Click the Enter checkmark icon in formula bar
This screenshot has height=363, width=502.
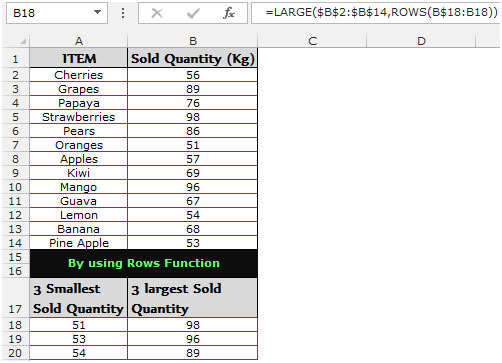coord(193,13)
